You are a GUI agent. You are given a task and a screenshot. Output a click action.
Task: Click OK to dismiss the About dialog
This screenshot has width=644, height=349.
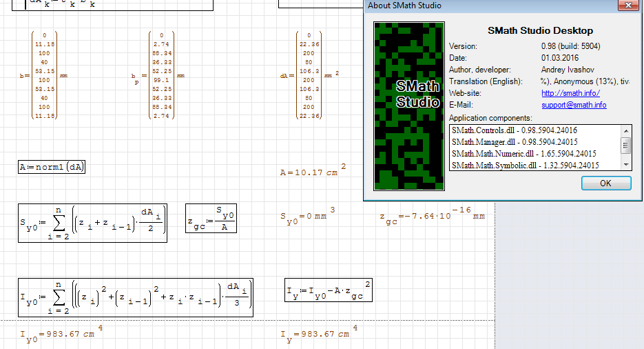(x=606, y=183)
